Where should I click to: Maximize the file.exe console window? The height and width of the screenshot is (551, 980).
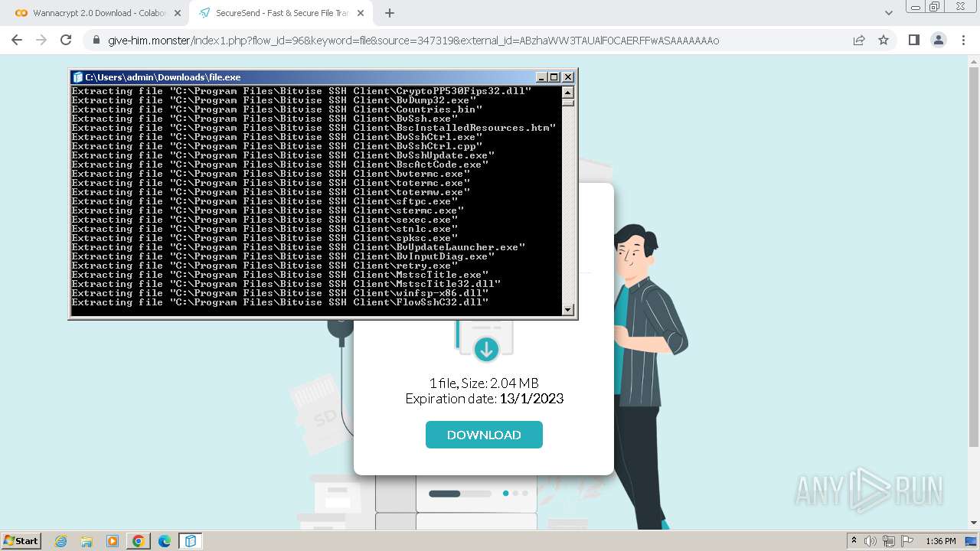point(554,77)
